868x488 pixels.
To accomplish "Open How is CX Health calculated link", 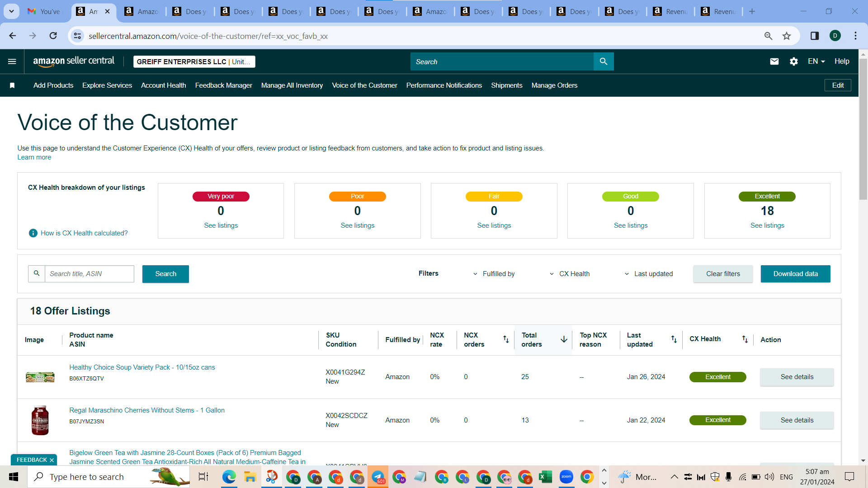I will point(84,233).
